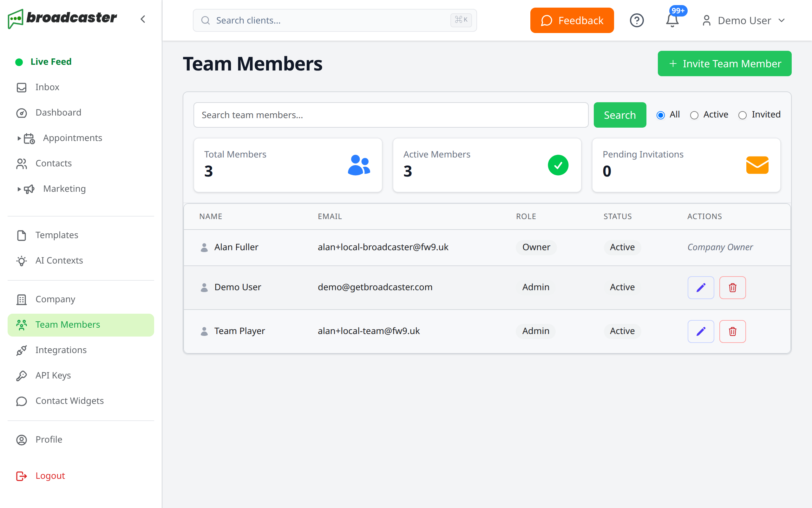
Task: Click the green Search button
Action: pos(619,115)
